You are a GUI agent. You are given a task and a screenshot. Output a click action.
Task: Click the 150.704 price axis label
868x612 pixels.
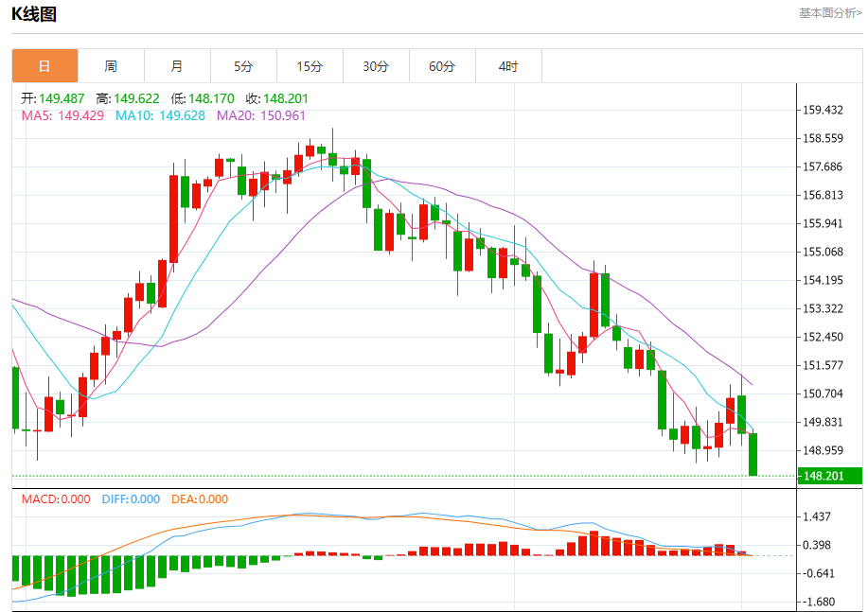coord(823,393)
